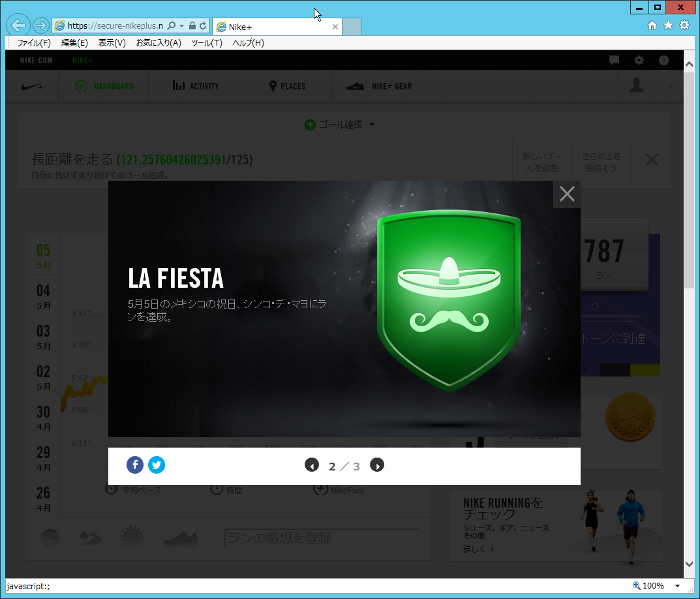
Task: Select the running shoe icon
Action: 180,539
